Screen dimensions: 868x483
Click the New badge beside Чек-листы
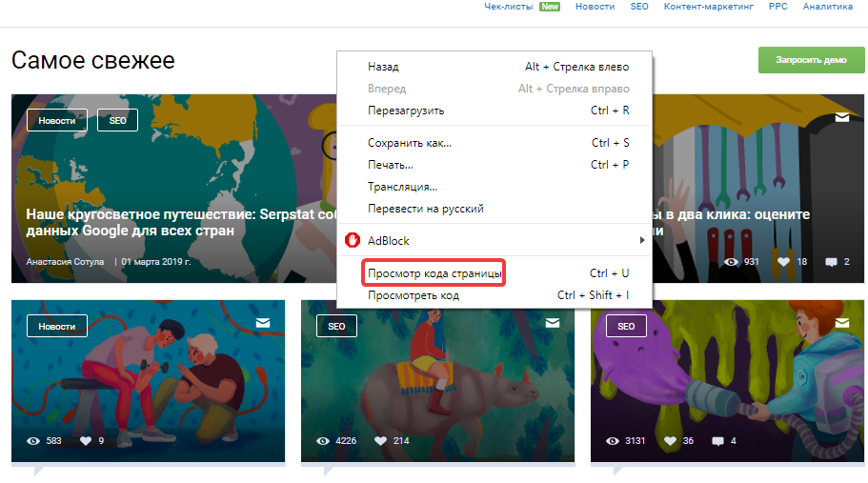point(550,7)
